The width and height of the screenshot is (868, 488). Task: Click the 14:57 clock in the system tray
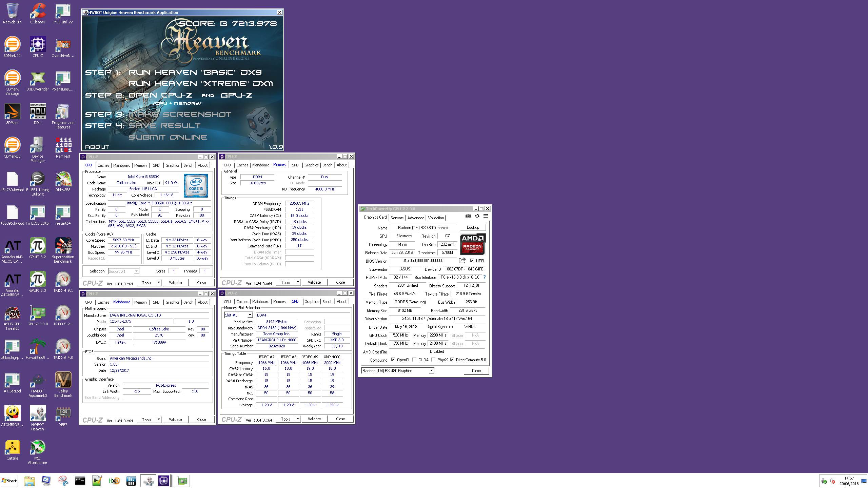coord(849,478)
